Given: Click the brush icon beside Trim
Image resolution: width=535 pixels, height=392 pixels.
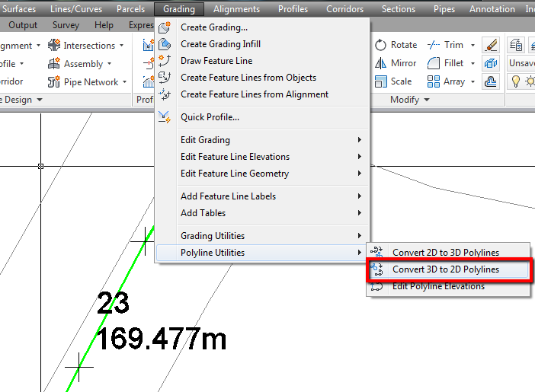Looking at the screenshot, I should pos(491,45).
